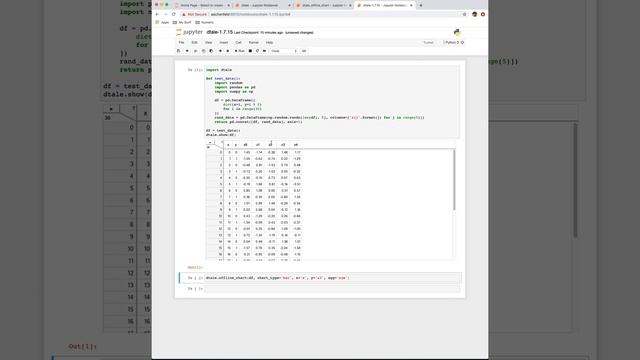Image resolution: width=640 pixels, height=360 pixels.
Task: Select column header a in D-Tale grid
Action: point(228,145)
